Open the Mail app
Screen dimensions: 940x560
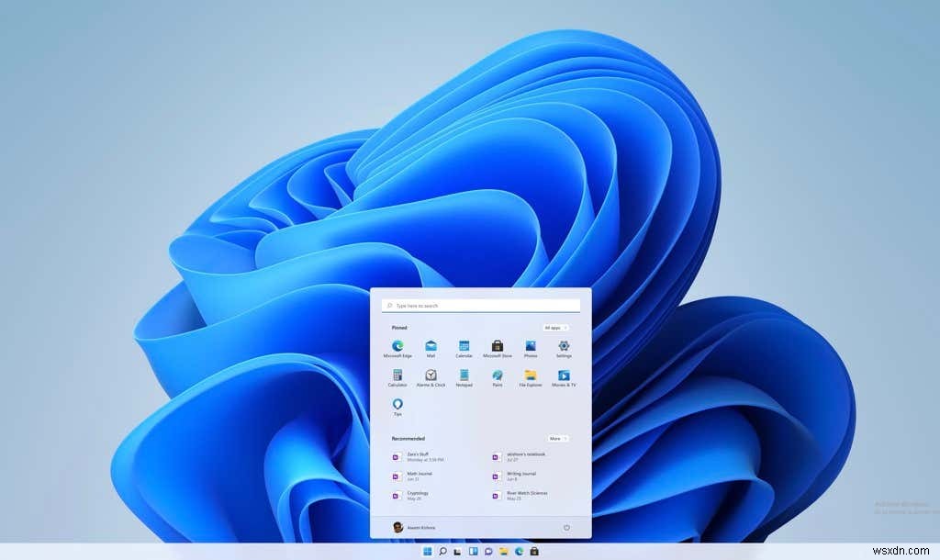click(431, 347)
